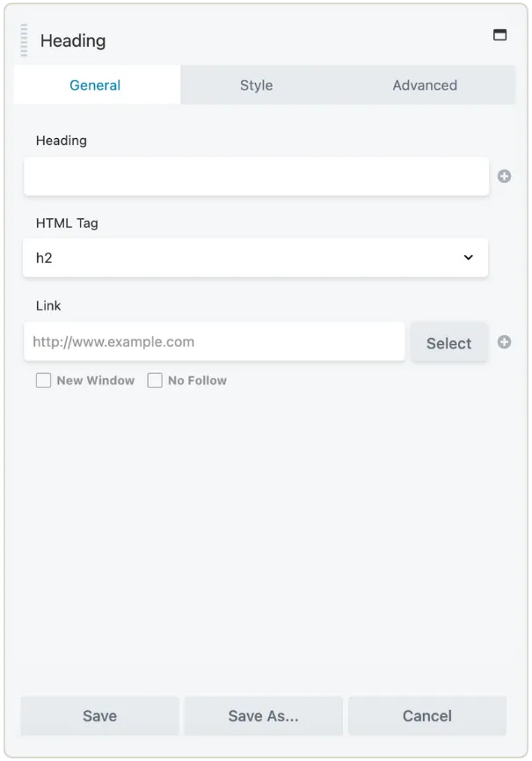Click the Select button next to the link field
The image size is (532, 761).
click(x=449, y=342)
